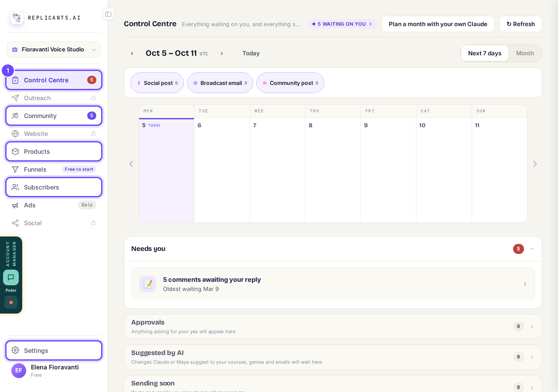Go to Community in the sidebar
Viewport: 558px width, 392px height.
54,116
